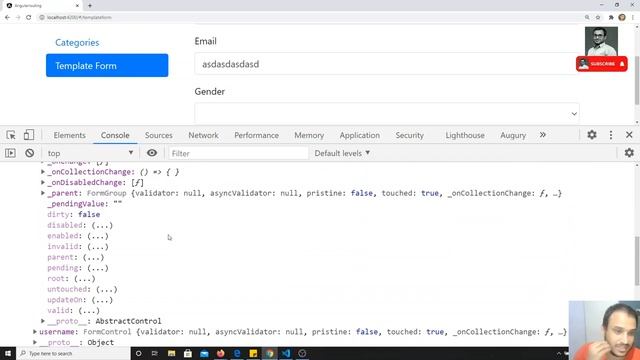Screen dimensions: 640x360
Task: Click into the Email input field
Action: (x=386, y=64)
